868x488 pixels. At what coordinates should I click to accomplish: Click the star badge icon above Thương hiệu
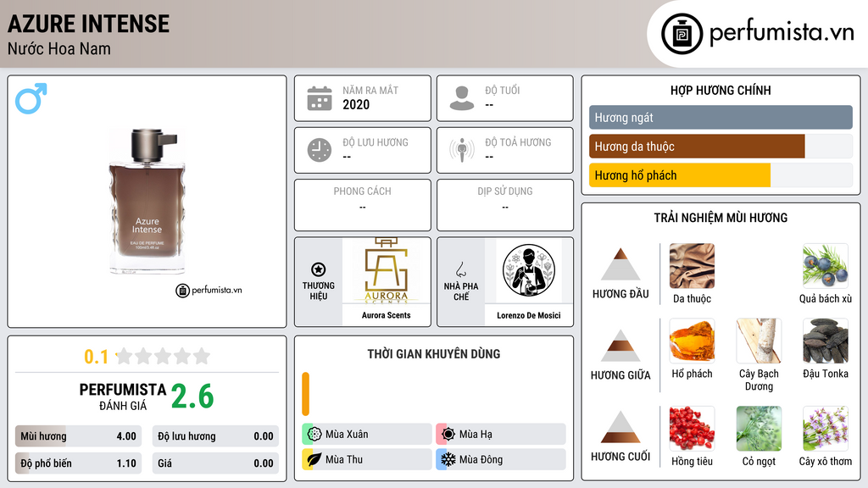(319, 269)
